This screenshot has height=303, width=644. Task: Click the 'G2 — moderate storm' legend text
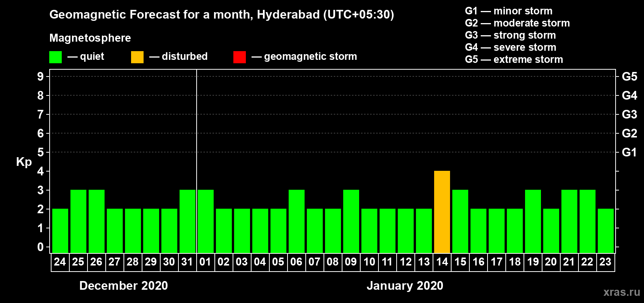[517, 23]
